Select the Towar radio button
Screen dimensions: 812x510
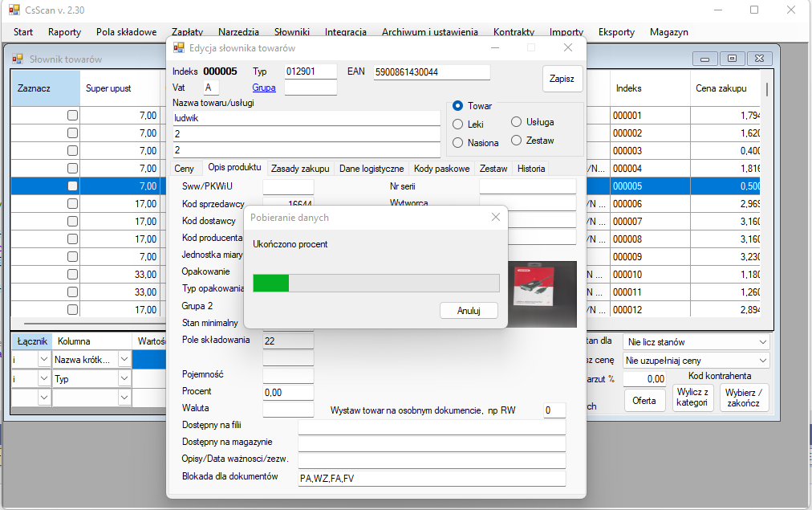tap(458, 106)
